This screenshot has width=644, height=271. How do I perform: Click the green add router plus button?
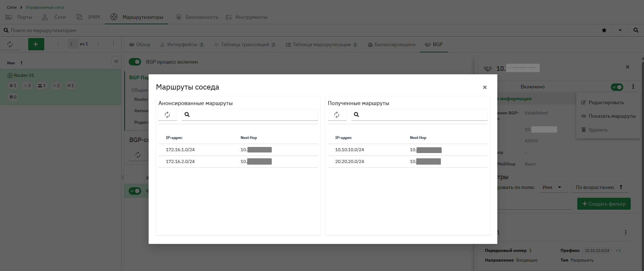pos(36,44)
